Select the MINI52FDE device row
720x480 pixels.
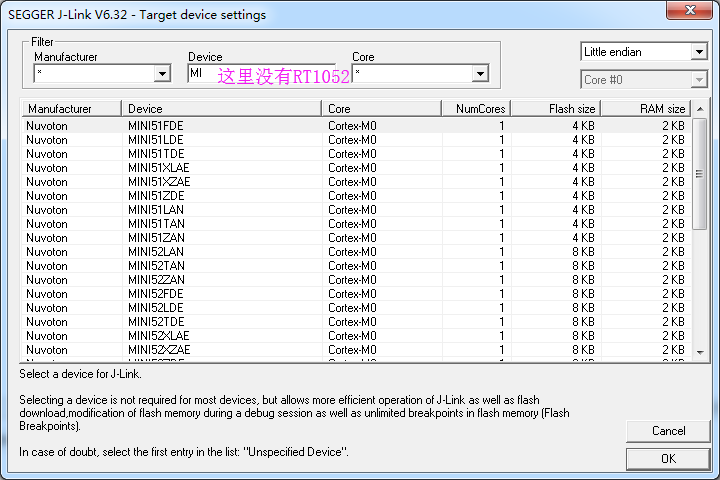pyautogui.click(x=356, y=294)
